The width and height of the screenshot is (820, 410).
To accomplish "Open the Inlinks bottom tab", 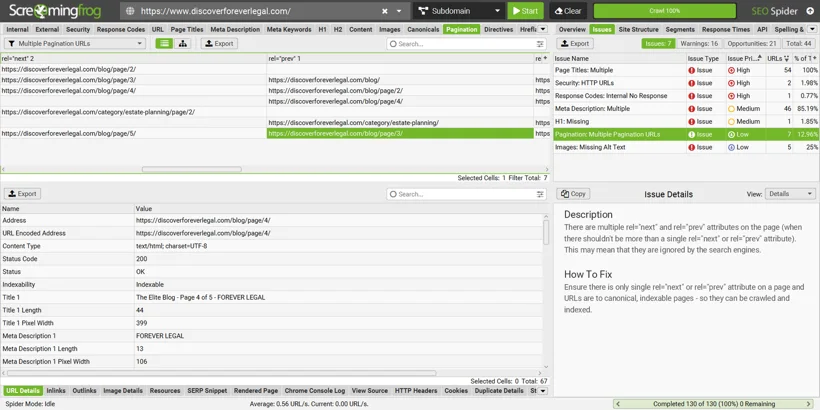I will 56,391.
